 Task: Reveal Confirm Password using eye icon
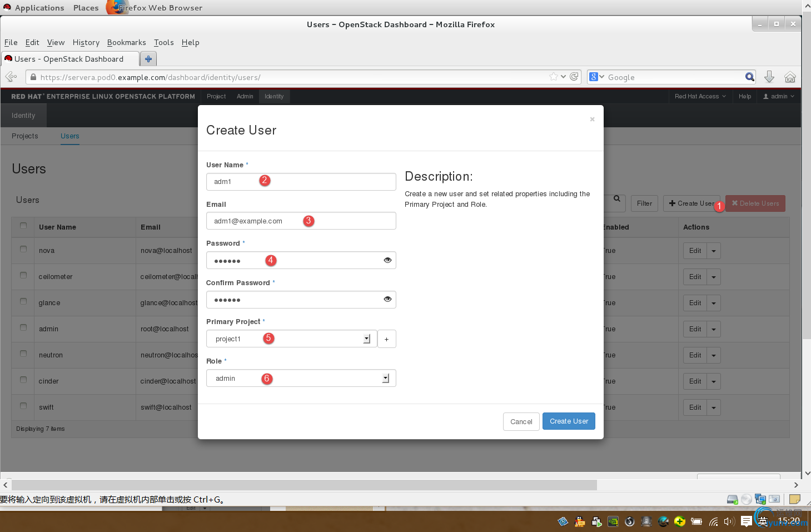coord(387,300)
